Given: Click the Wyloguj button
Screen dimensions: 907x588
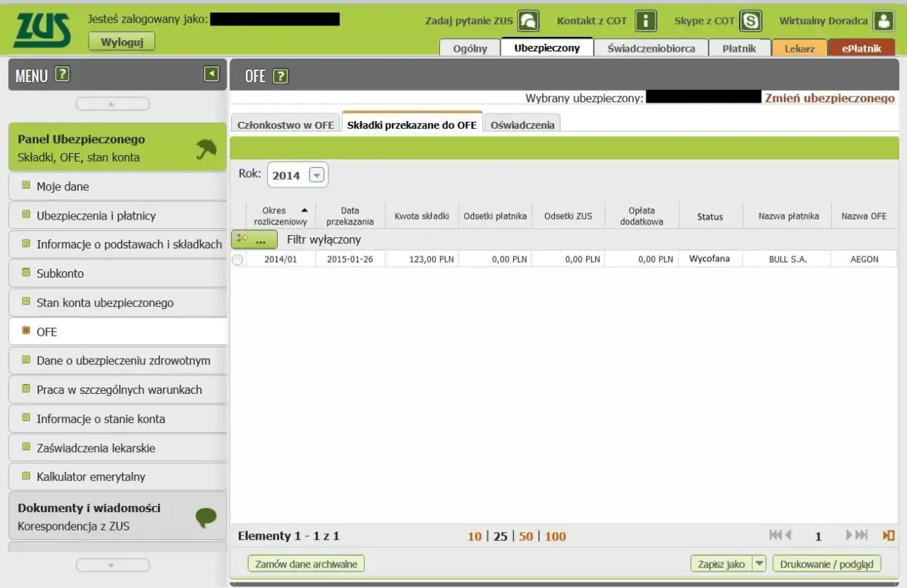Looking at the screenshot, I should 122,42.
